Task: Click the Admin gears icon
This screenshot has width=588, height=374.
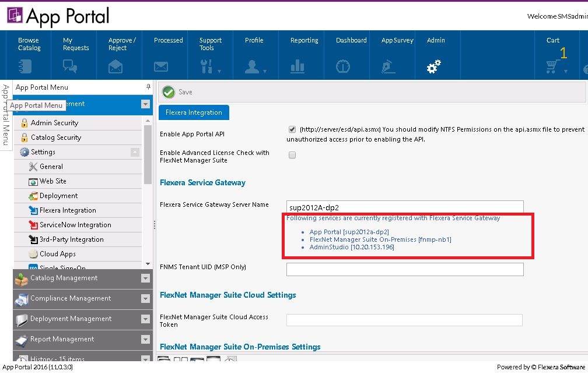Action: [434, 66]
